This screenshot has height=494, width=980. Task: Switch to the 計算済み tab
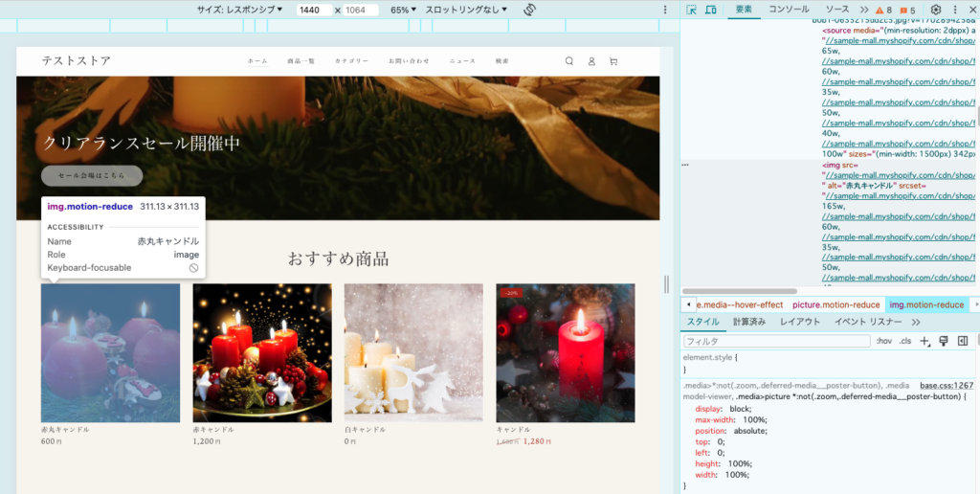coord(749,322)
